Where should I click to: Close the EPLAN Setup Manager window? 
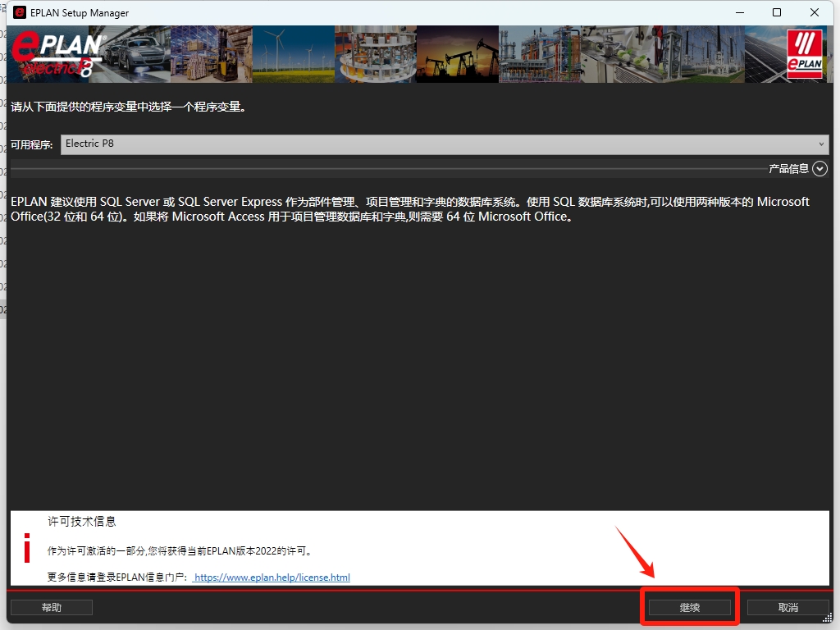(x=815, y=13)
